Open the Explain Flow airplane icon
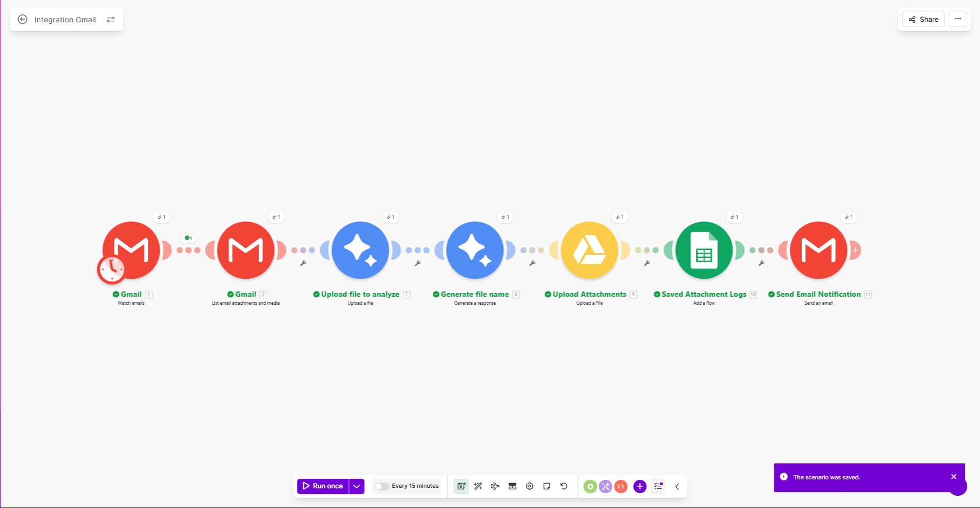980x508 pixels. pos(495,486)
